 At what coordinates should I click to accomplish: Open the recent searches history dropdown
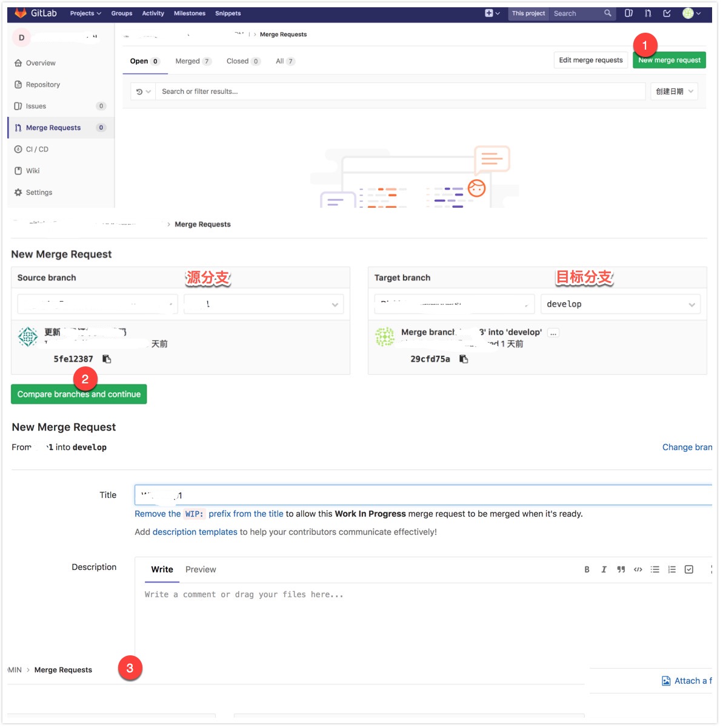tap(143, 91)
